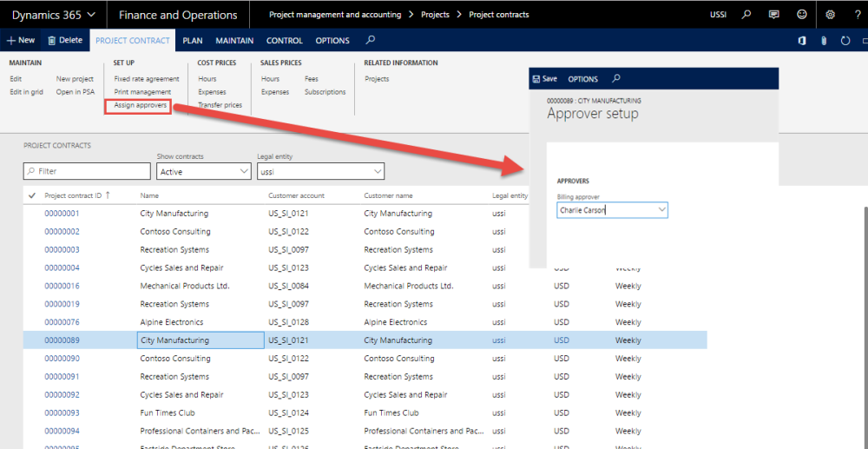Click the attachments paperclip icon
The width and height of the screenshot is (868, 449).
tap(824, 41)
